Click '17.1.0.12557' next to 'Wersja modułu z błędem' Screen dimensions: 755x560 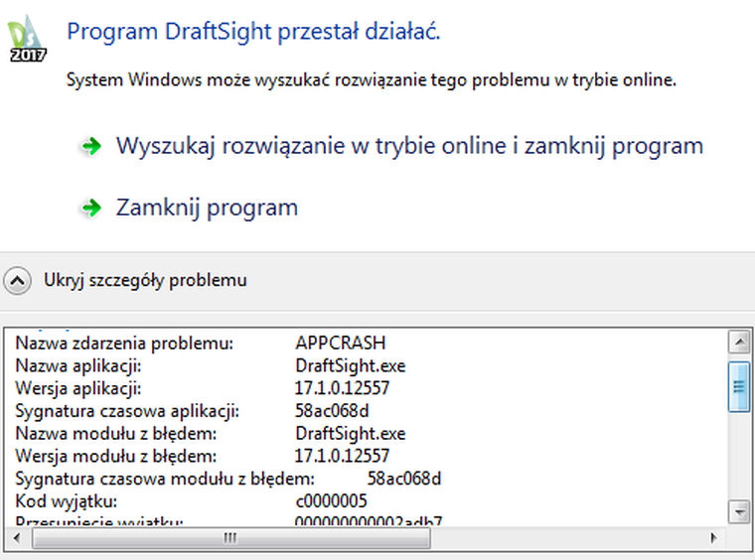point(342,456)
